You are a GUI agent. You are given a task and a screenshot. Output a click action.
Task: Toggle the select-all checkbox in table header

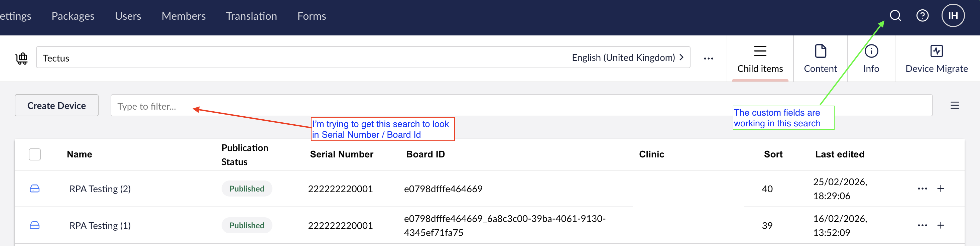(x=35, y=154)
